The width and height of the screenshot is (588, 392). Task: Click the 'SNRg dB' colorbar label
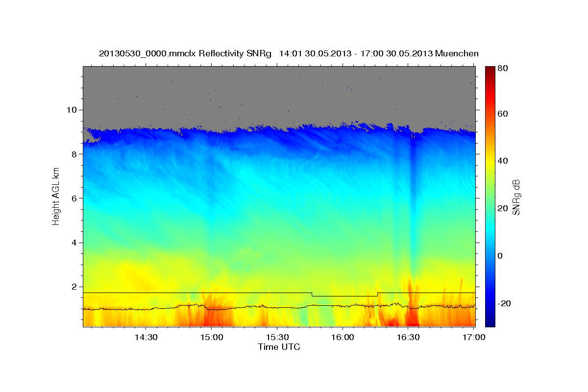[515, 197]
